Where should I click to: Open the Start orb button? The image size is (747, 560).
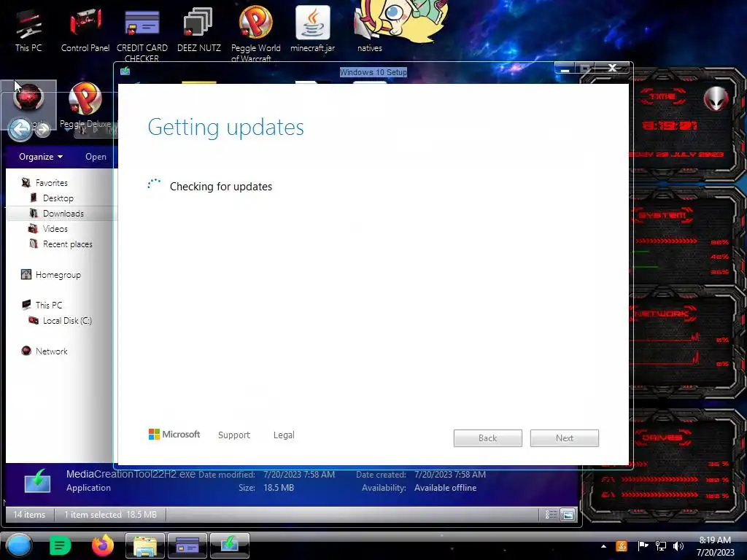click(x=19, y=545)
